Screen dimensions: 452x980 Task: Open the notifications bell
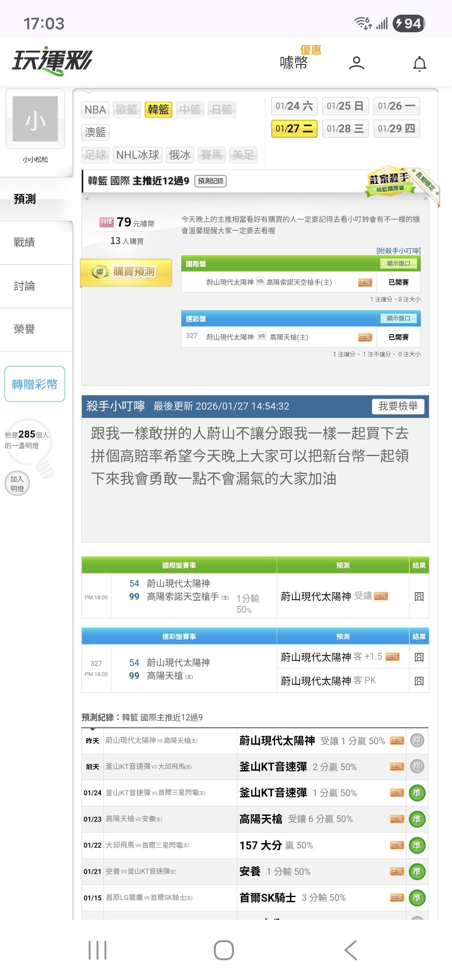pos(419,64)
